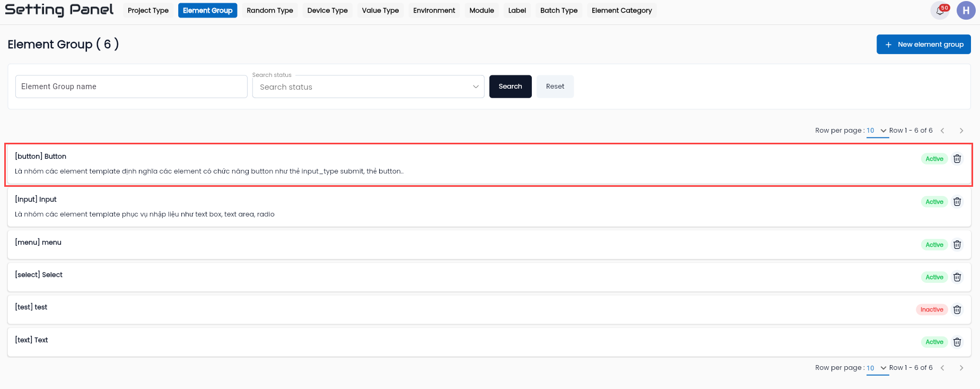Delete the [button] Button element group
The width and height of the screenshot is (980, 389).
point(957,159)
